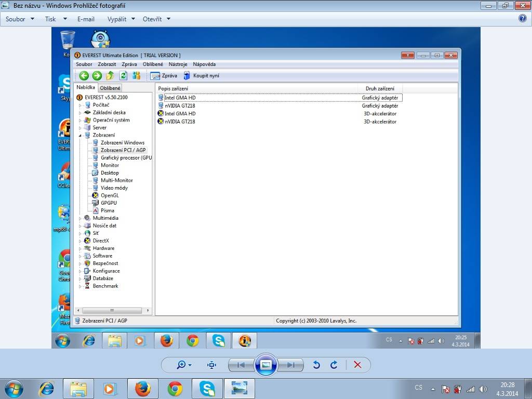Viewport: 532px width, 399px height.
Task: Click the horizontal scrollbar of the EVEREST tree
Action: [x=112, y=311]
